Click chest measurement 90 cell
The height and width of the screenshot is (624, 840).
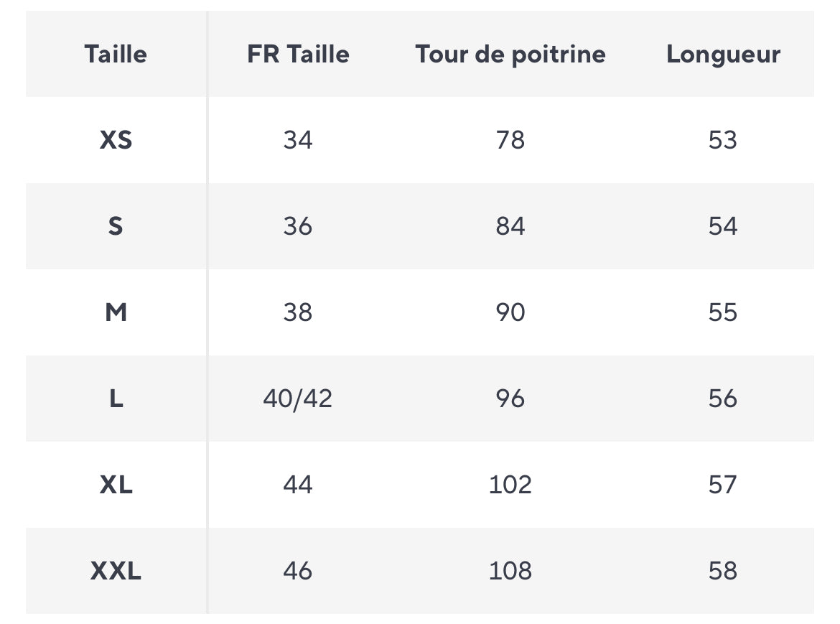pyautogui.click(x=510, y=312)
